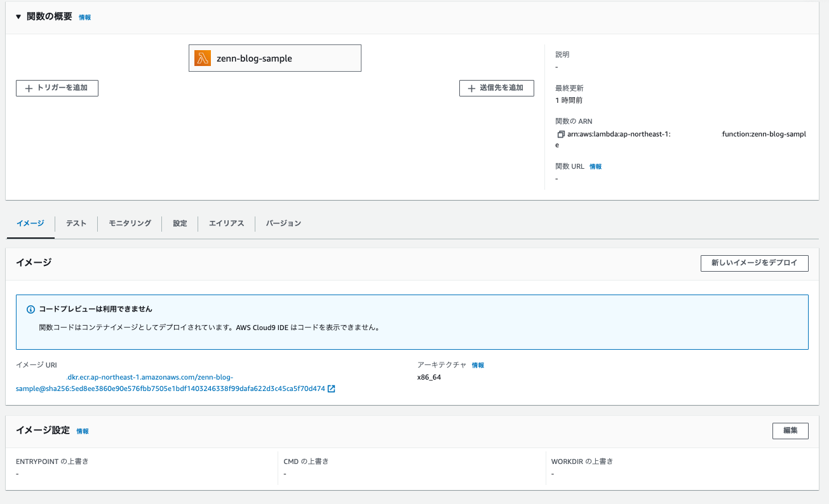
Task: Click コードプレビューは利用できません heading
Action: pos(95,309)
